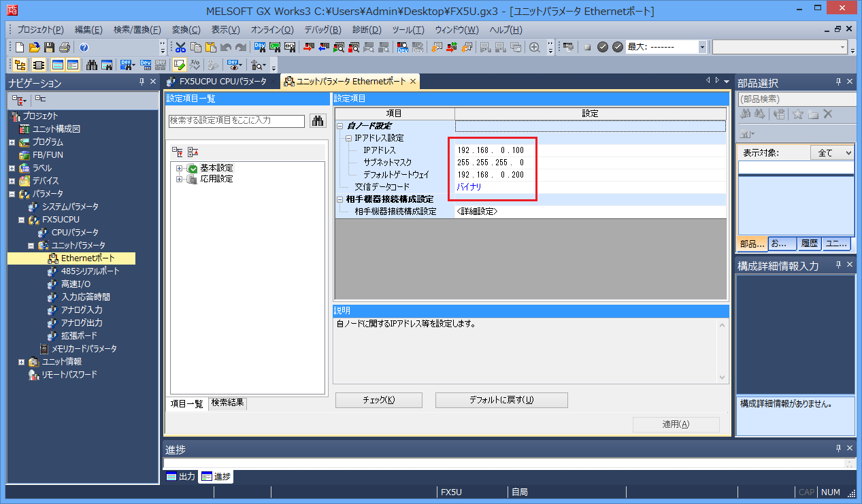Toggle the navigation window icon in the second toolbar
Viewport: 862px width, 504px height.
pos(20,65)
